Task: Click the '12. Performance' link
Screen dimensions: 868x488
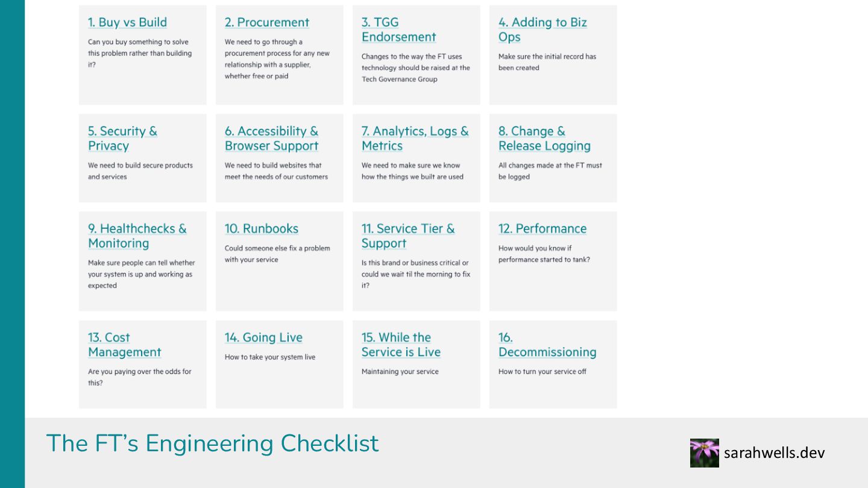Action: point(542,228)
